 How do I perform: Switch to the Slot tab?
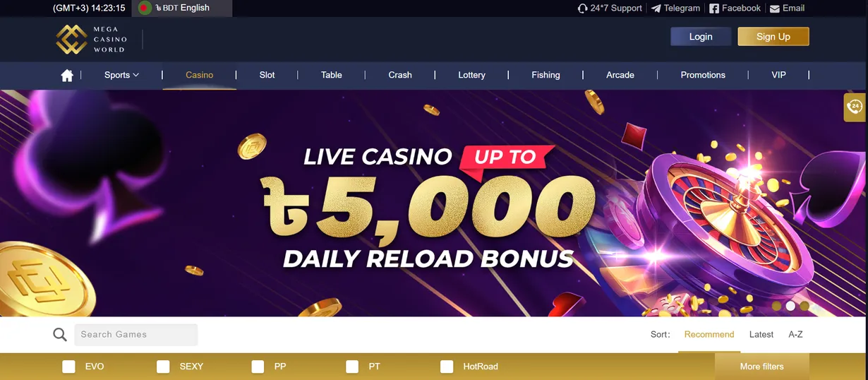pos(267,75)
